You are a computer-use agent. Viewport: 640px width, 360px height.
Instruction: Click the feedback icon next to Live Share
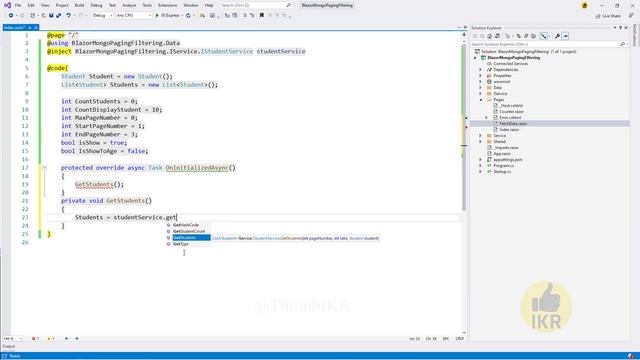tap(631, 16)
